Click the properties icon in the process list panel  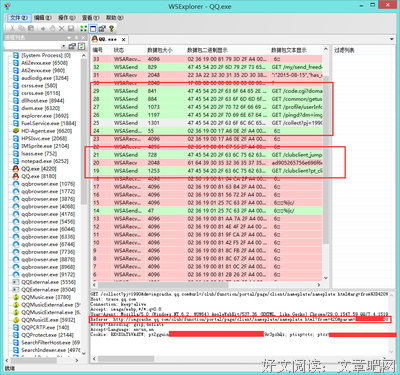72,46
